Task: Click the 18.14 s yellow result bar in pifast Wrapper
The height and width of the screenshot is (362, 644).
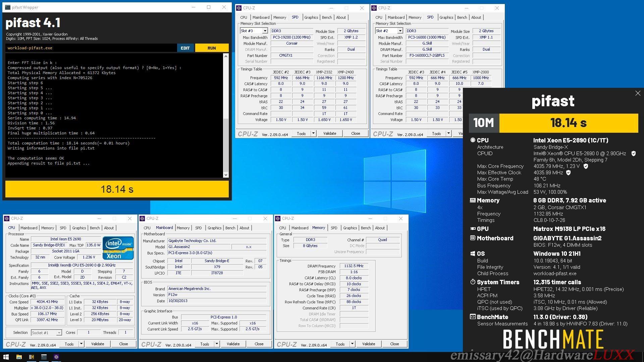Action: point(117,189)
